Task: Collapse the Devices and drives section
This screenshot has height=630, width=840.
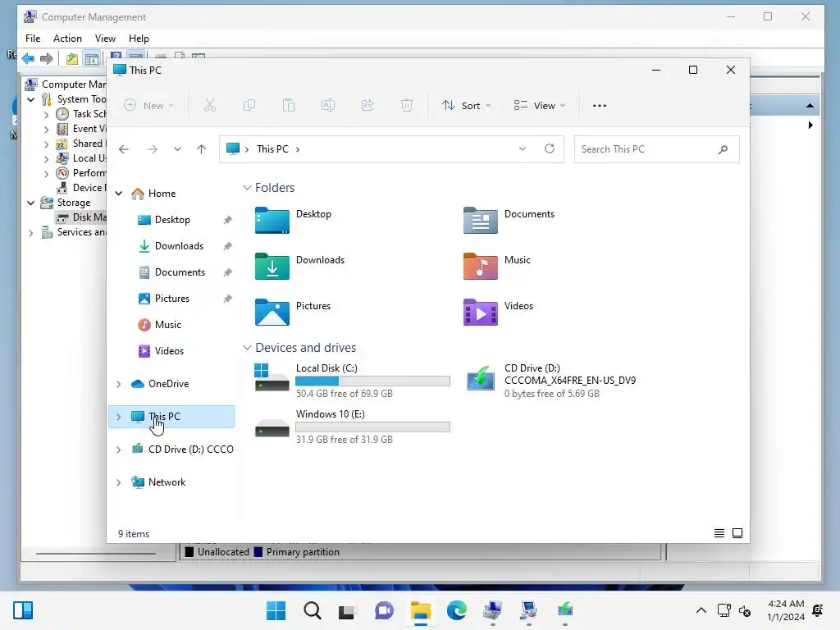Action: tap(247, 348)
